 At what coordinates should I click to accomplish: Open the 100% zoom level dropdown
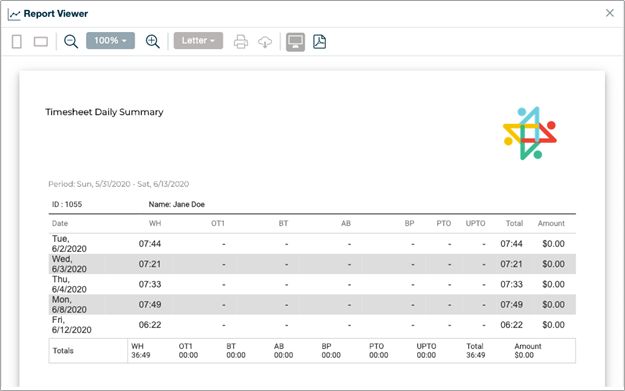point(110,41)
